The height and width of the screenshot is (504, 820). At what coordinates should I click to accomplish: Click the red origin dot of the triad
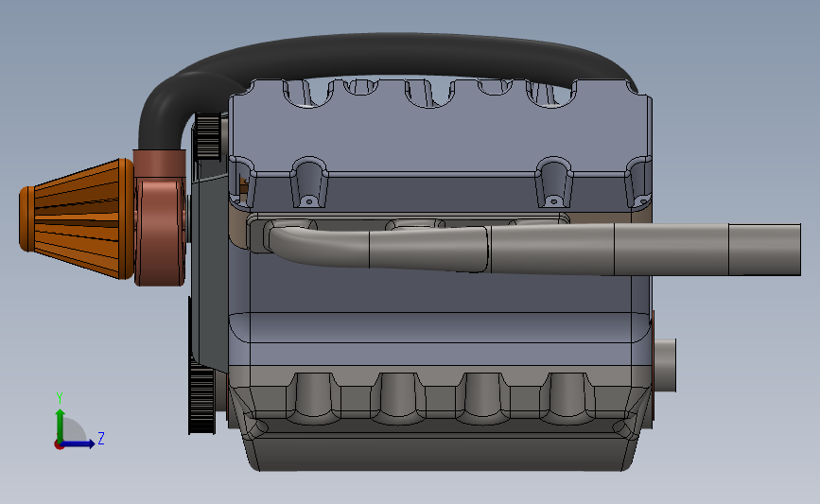(x=59, y=445)
